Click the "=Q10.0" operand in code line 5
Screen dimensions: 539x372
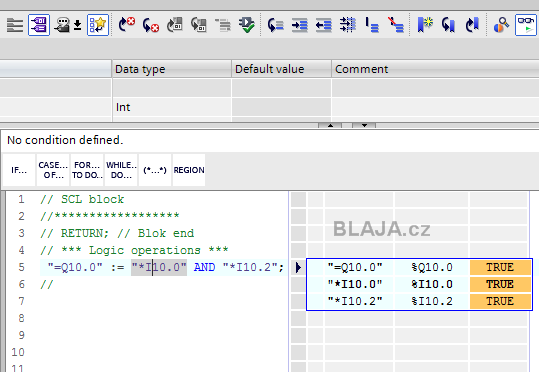[x=75, y=267]
